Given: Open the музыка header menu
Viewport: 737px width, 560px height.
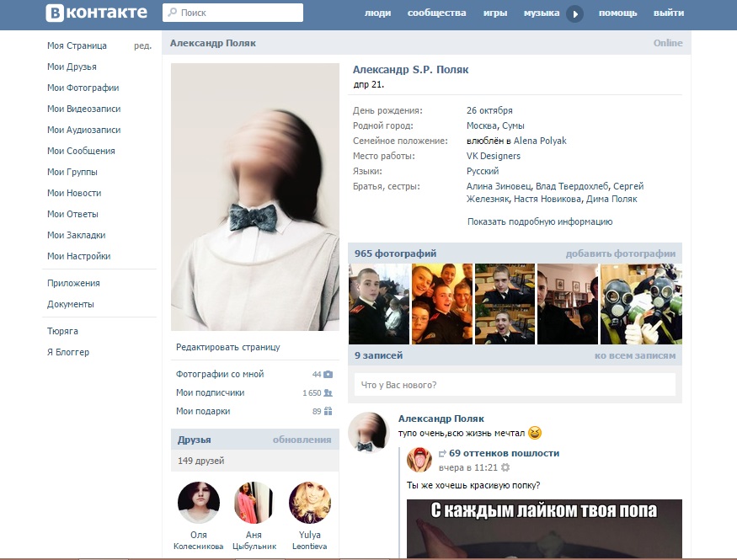Looking at the screenshot, I should [542, 13].
